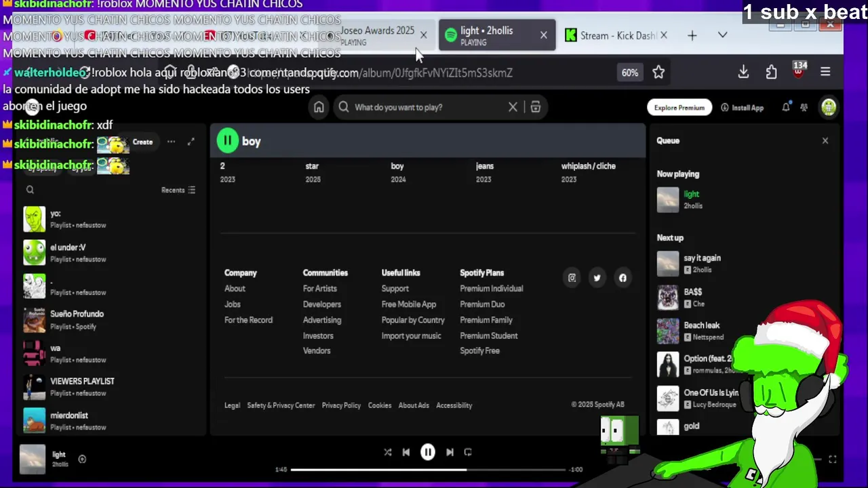Enter fullscreen with bottom-right icon
The height and width of the screenshot is (488, 868).
[832, 459]
